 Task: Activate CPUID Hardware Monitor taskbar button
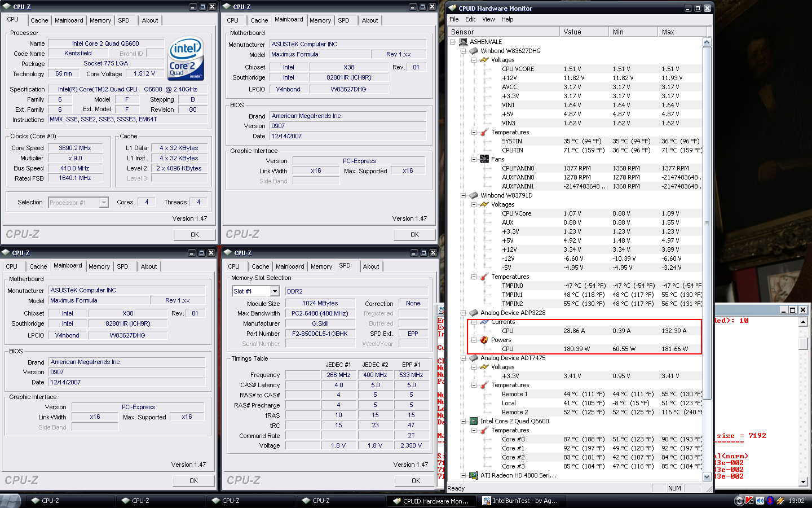click(x=431, y=501)
